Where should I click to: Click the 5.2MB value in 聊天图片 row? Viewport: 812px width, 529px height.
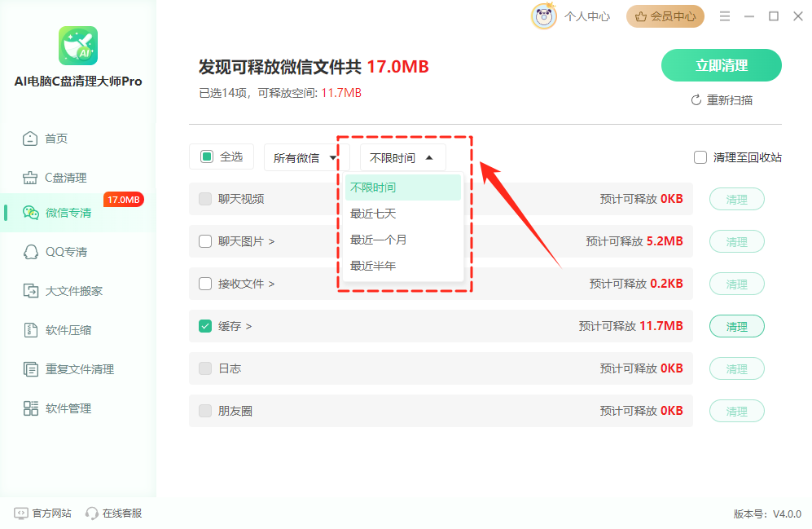click(665, 241)
